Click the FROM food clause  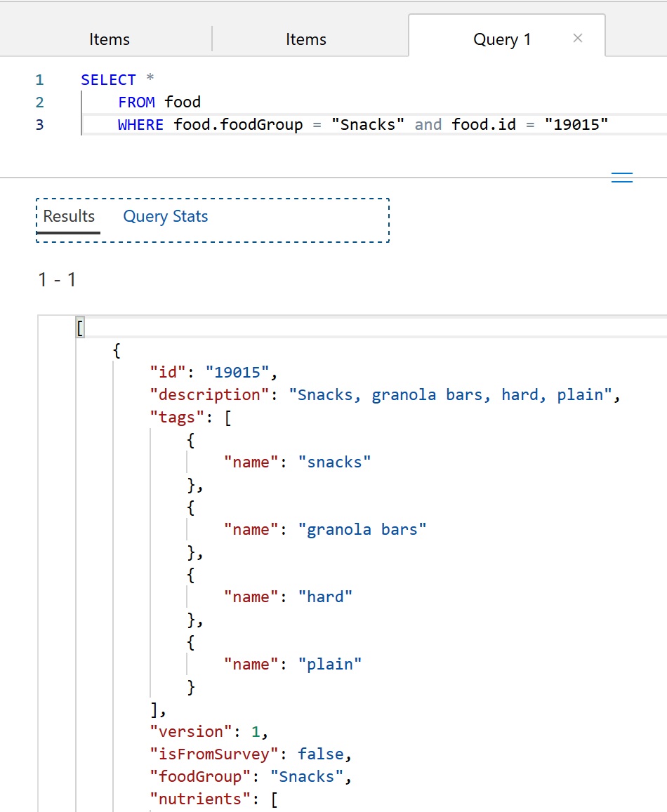pyautogui.click(x=159, y=102)
